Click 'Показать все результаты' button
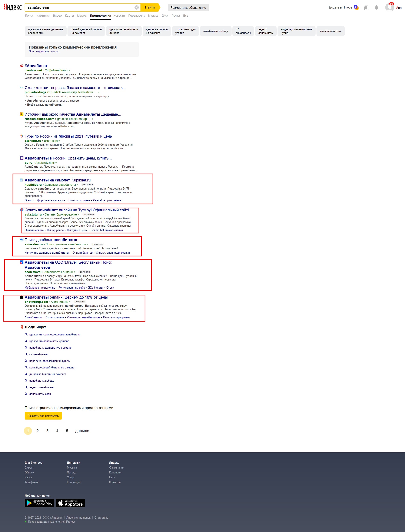This screenshot has width=405, height=532. [43, 416]
